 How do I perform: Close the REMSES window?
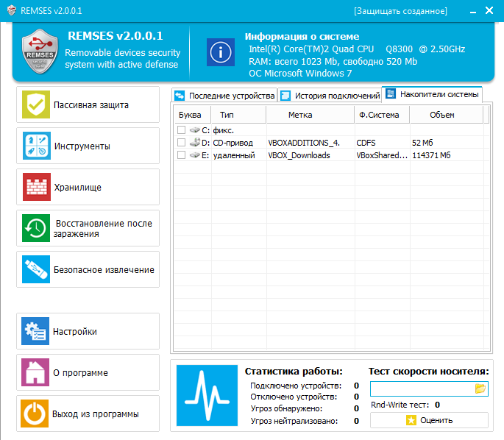click(489, 10)
